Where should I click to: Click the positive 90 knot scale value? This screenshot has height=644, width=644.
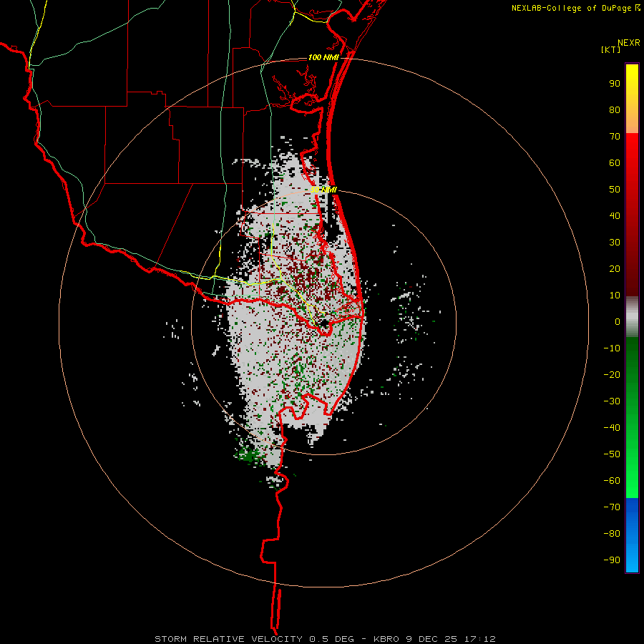tap(615, 84)
